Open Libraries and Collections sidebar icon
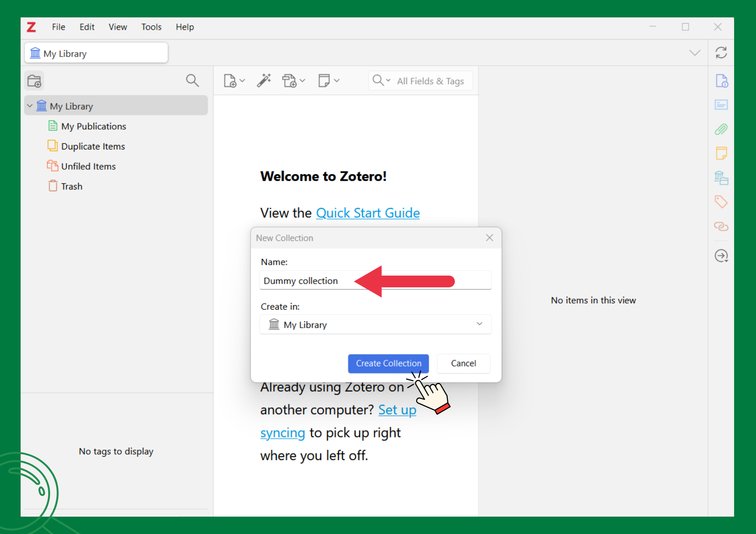Image resolution: width=756 pixels, height=534 pixels. point(721,178)
